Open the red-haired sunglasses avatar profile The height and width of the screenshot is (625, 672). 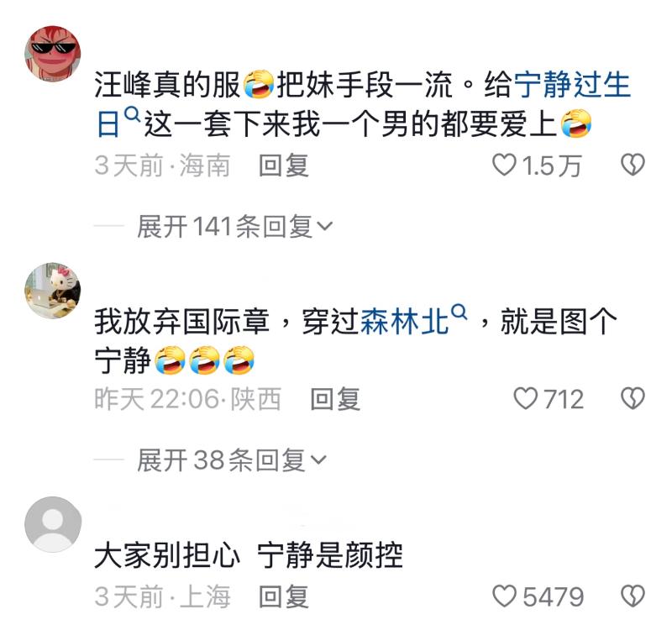pos(53,53)
